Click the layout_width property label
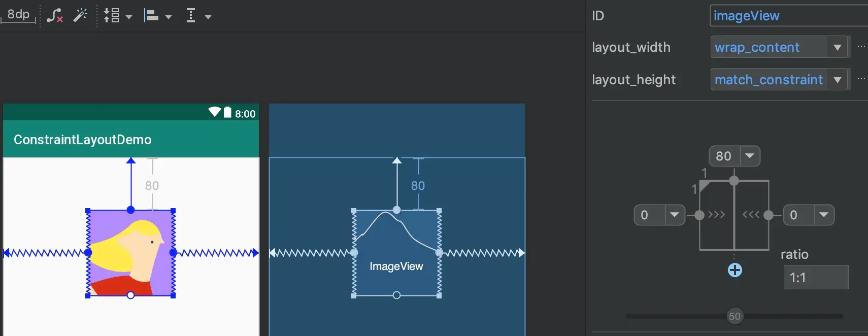The width and height of the screenshot is (868, 336). click(631, 47)
